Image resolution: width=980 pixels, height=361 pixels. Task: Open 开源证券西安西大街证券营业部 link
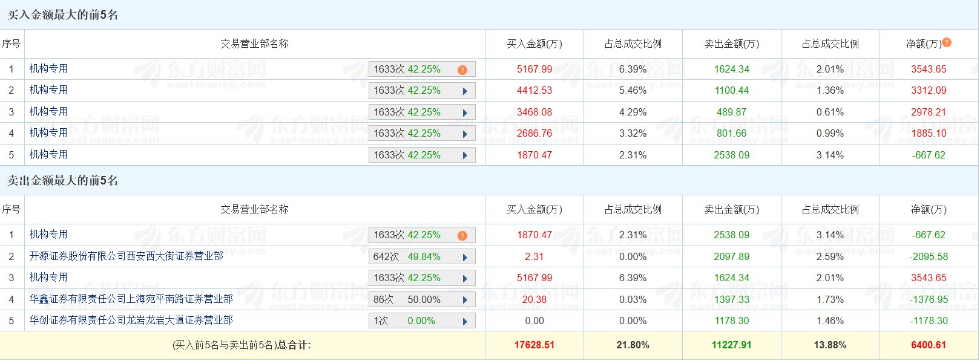click(126, 256)
